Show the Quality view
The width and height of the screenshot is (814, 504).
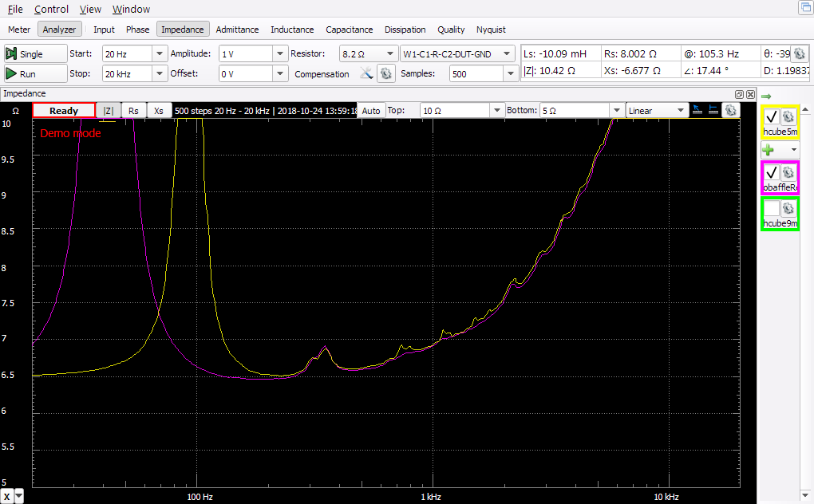click(451, 30)
